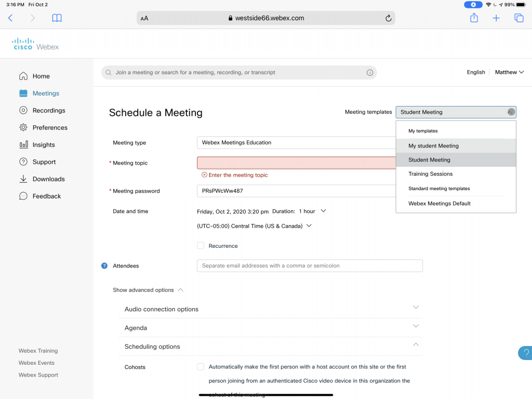The image size is (532, 399).
Task: Expand Audio connection options section
Action: pos(270,309)
